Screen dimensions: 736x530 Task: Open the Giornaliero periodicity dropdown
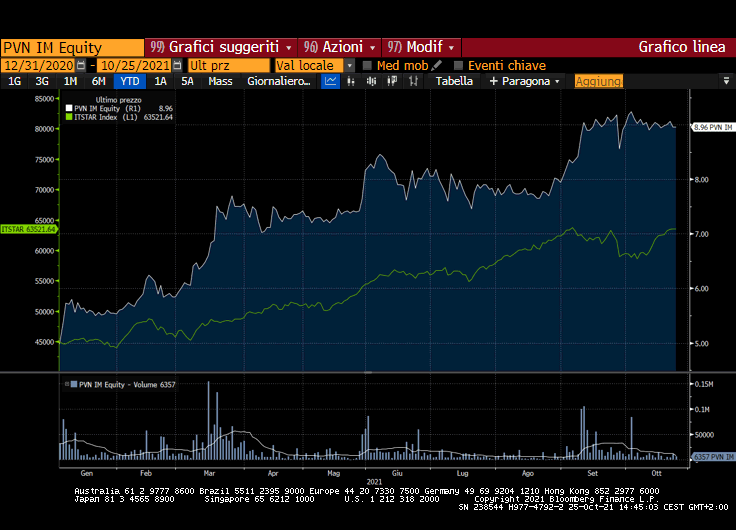[x=279, y=81]
